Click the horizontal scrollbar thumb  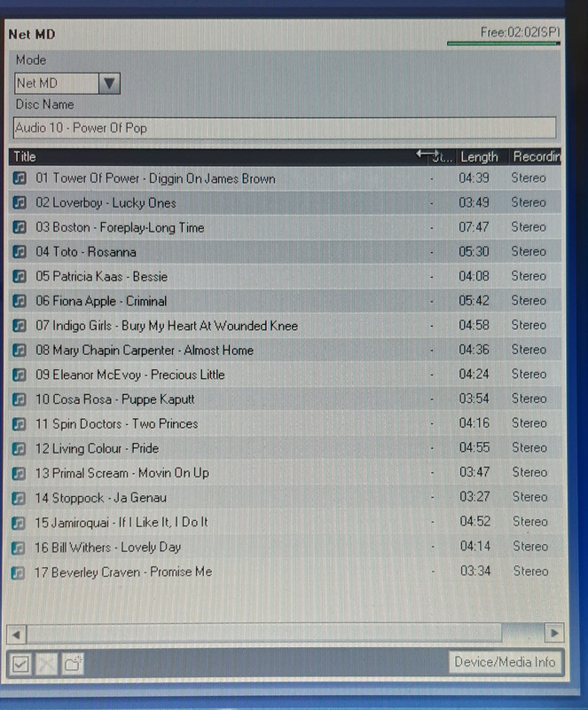pos(264,633)
